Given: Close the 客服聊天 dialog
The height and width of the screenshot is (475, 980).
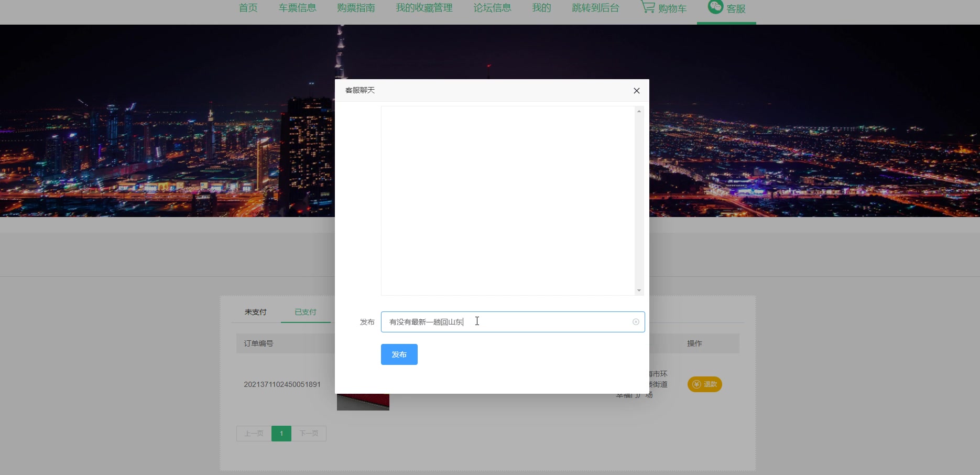Looking at the screenshot, I should (x=637, y=91).
